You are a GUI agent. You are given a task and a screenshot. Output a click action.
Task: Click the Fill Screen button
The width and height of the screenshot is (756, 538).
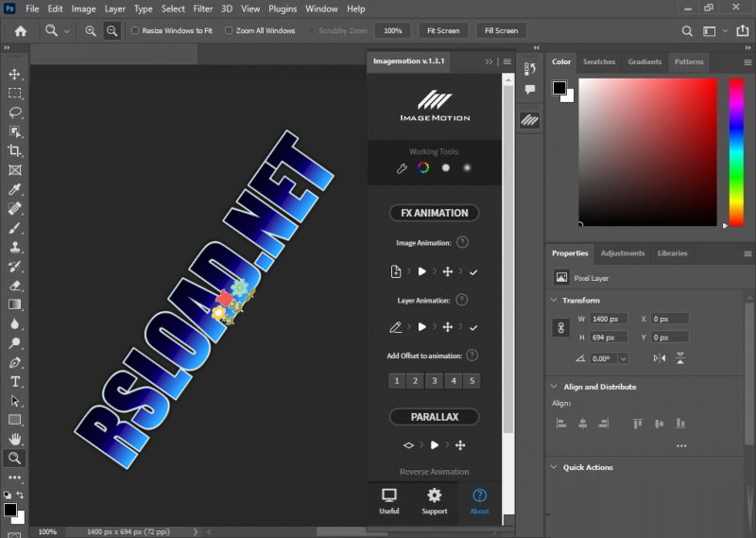point(502,30)
